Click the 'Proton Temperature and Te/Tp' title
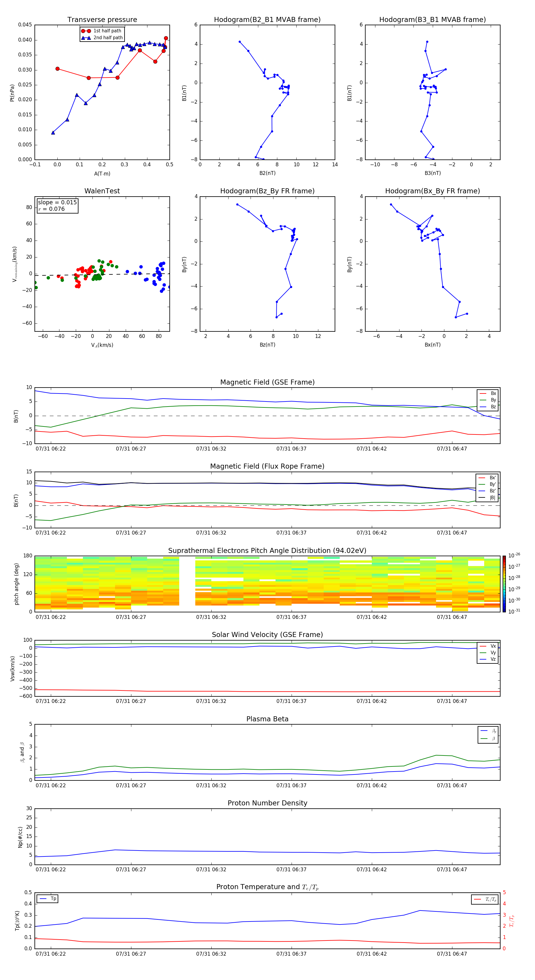Image resolution: width=535 pixels, height=980 pixels. (267, 887)
